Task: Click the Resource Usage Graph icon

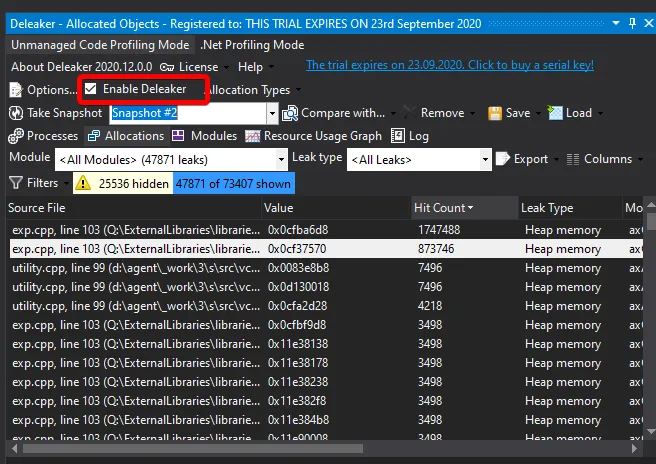Action: [x=252, y=136]
